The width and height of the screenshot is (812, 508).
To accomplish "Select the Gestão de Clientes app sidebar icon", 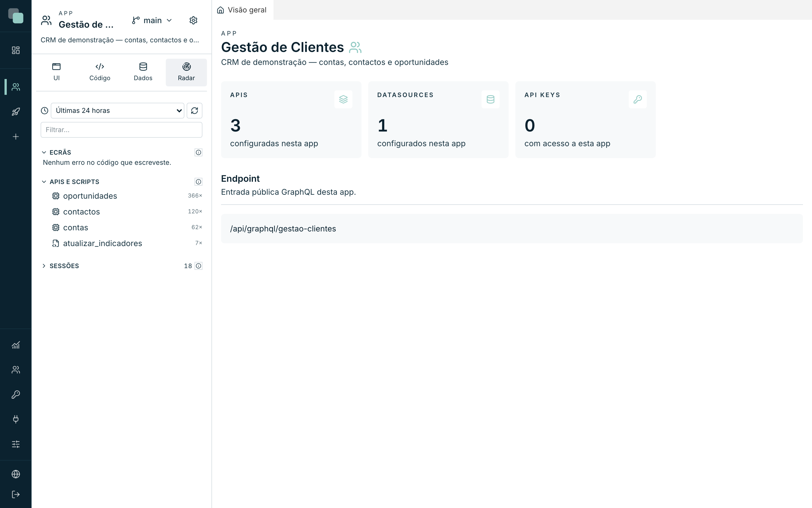I will (16, 87).
